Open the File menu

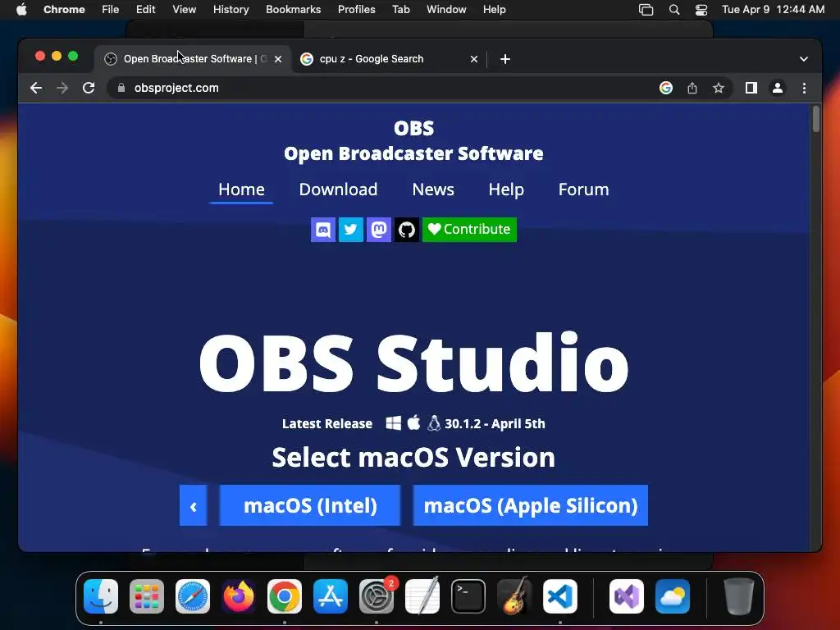coord(111,10)
